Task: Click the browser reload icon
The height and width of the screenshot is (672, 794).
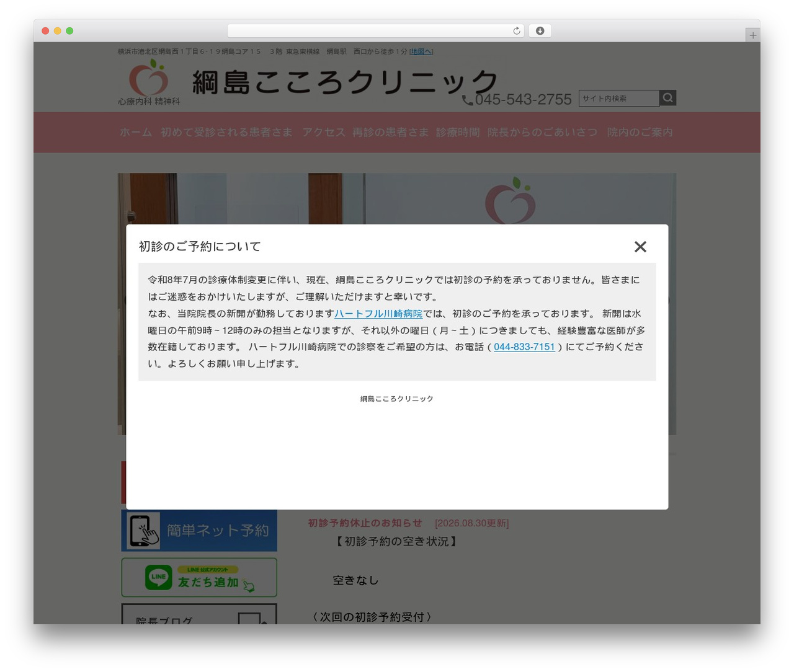Action: [516, 31]
